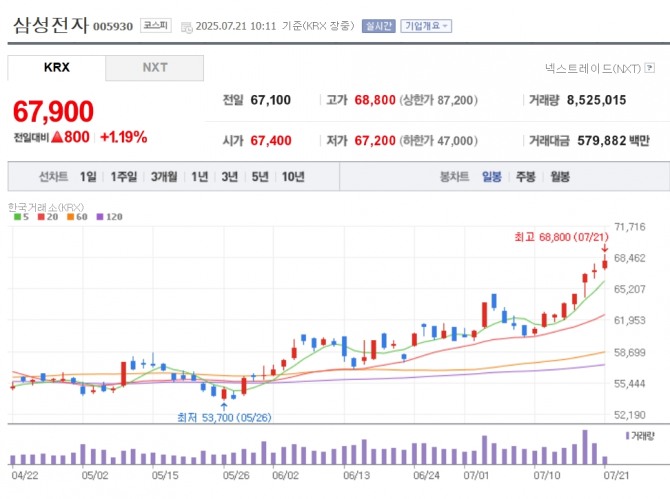This screenshot has width=670, height=499.
Task: Show the 3개월 line chart
Action: click(164, 177)
